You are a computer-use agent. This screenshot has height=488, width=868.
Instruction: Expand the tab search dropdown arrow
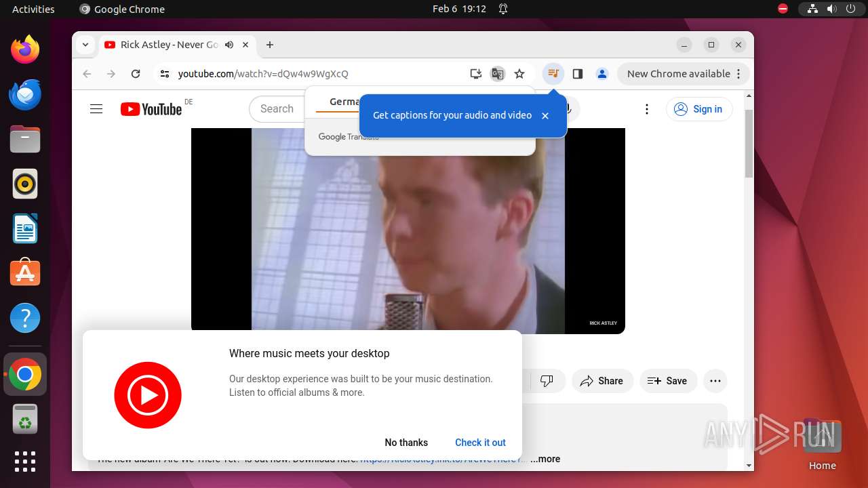85,45
